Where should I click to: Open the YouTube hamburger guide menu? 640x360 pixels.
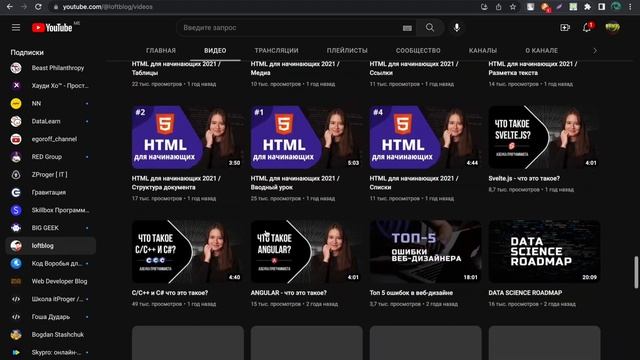pos(16,27)
